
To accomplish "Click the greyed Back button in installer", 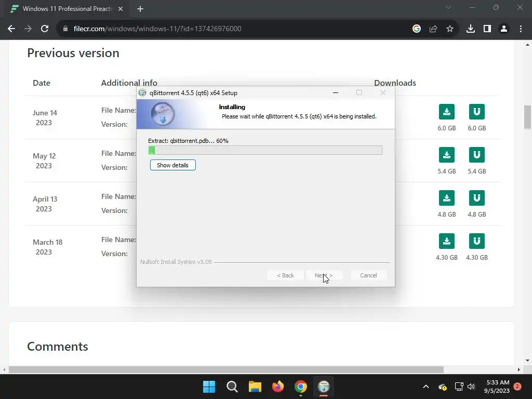I will pos(285,275).
